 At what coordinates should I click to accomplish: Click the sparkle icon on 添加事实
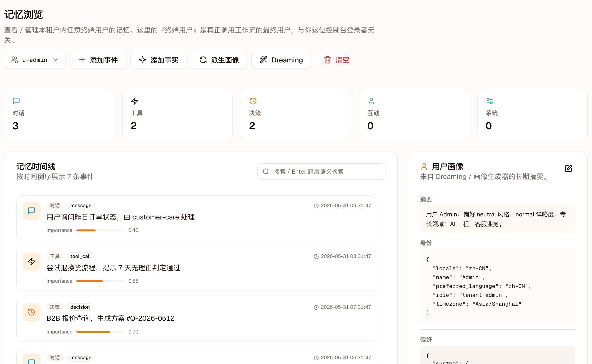[x=142, y=60]
